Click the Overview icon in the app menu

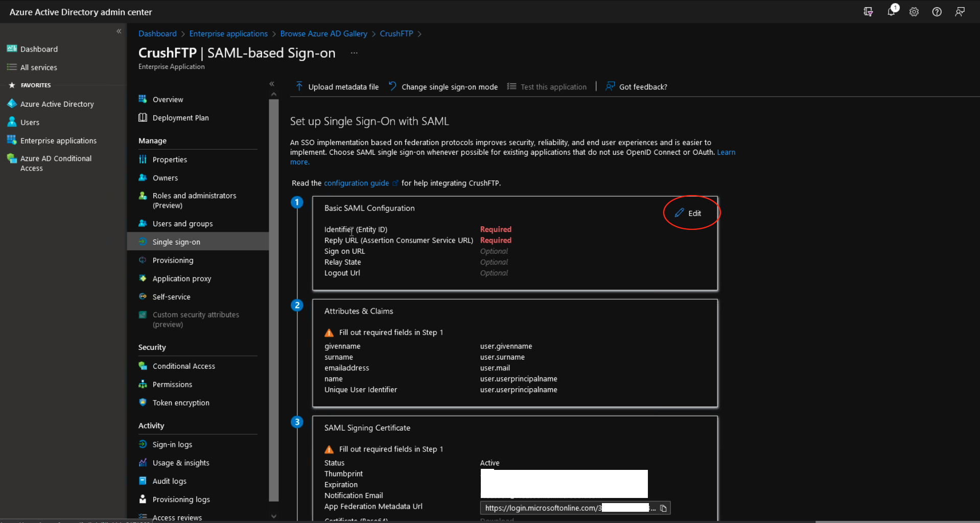143,99
